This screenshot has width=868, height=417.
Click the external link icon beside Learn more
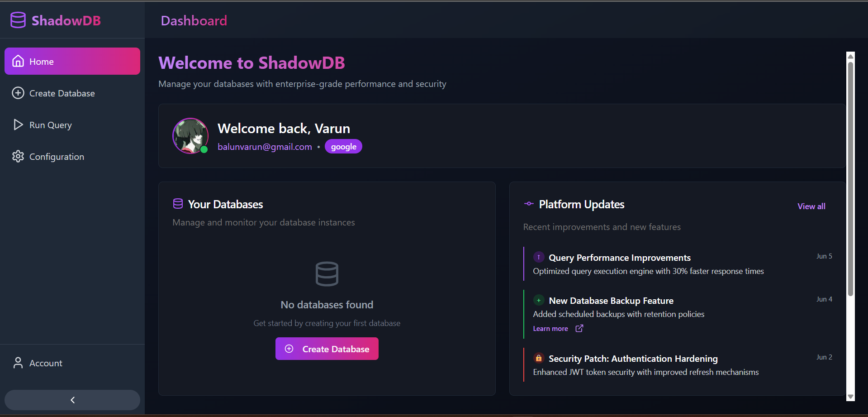coord(579,328)
